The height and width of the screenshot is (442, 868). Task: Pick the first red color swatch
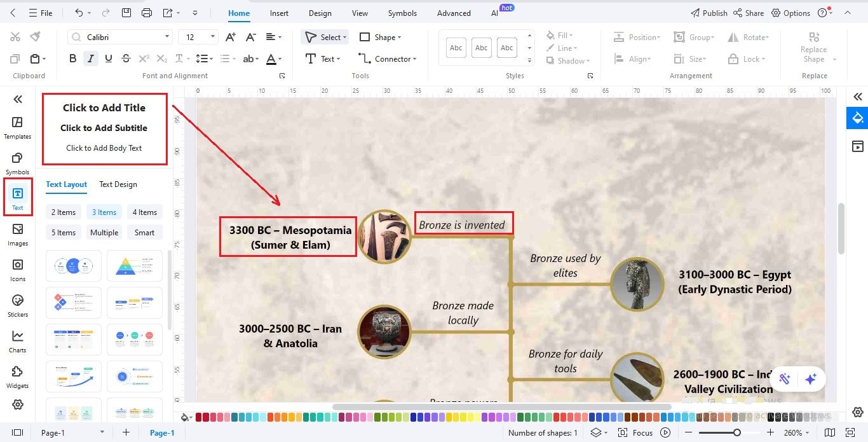coord(198,417)
